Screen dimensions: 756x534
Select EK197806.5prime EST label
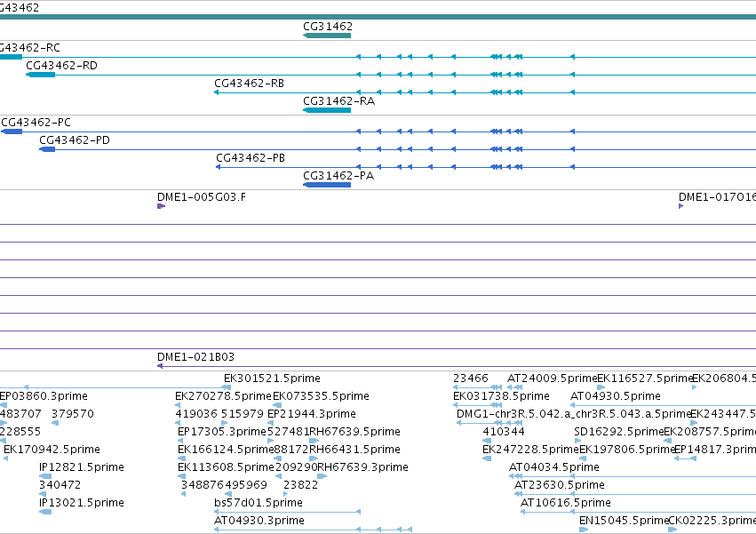tap(627, 450)
